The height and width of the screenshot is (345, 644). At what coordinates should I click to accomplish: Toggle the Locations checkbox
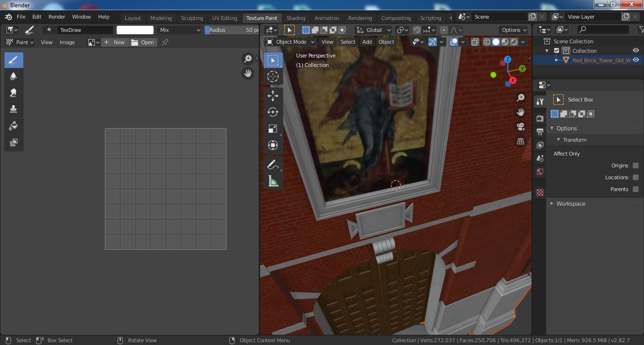(635, 177)
